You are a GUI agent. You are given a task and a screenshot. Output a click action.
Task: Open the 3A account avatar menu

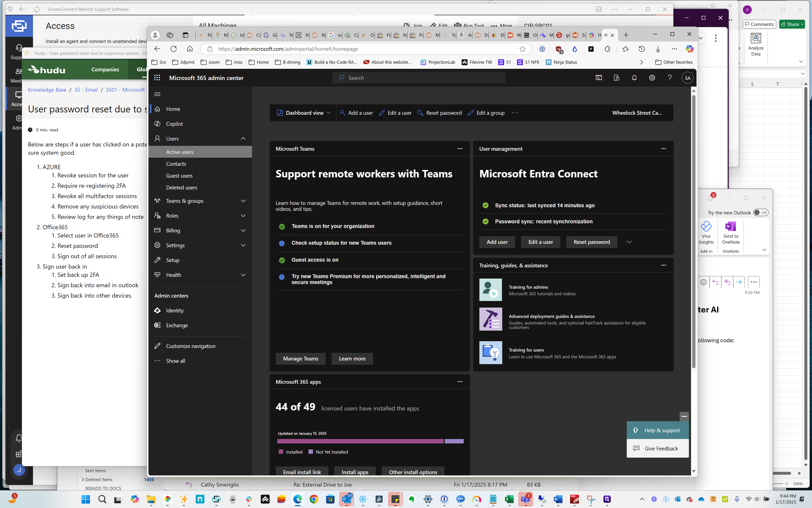(687, 78)
